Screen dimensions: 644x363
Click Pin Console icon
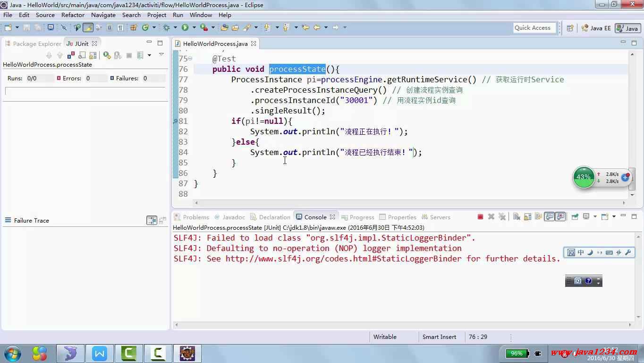pos(575,216)
